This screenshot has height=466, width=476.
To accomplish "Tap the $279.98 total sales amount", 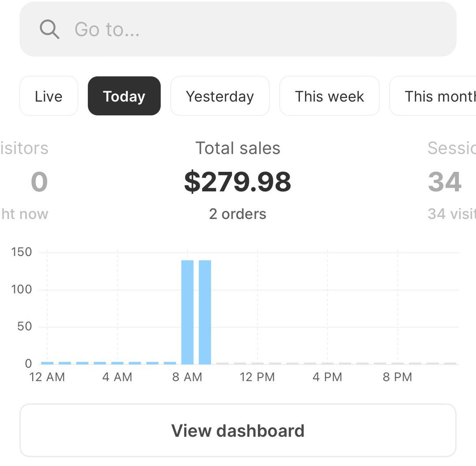I will [238, 182].
